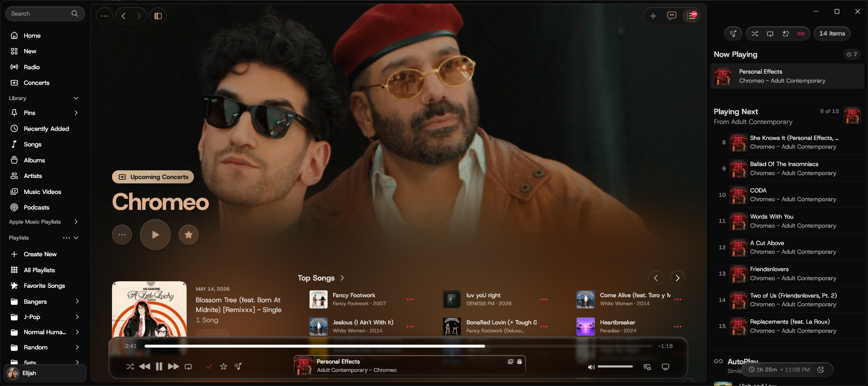Open queue history showing 7
This screenshot has height=386, width=868.
(852, 54)
